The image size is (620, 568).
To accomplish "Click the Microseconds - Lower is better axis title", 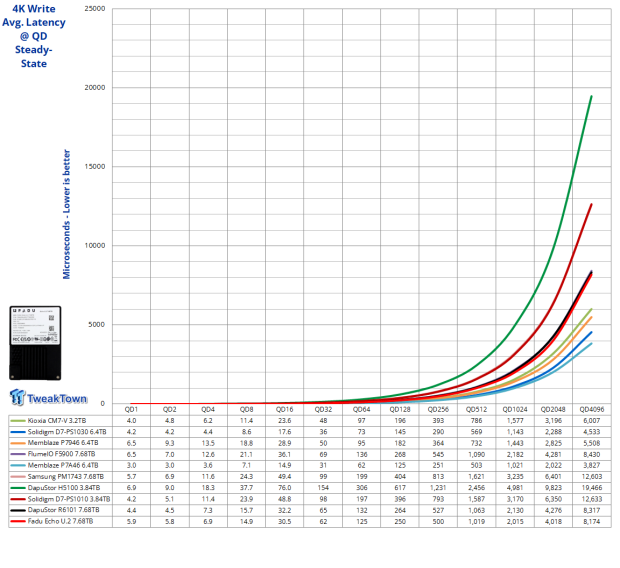I will [66, 214].
